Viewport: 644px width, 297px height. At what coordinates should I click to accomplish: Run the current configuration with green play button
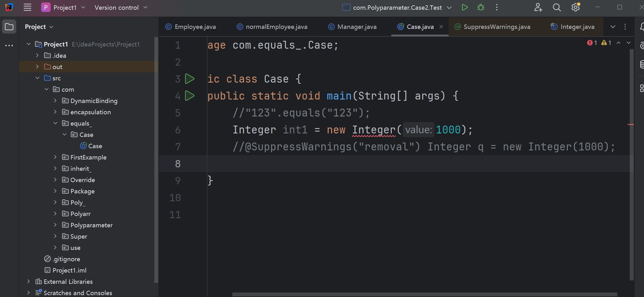click(x=464, y=7)
